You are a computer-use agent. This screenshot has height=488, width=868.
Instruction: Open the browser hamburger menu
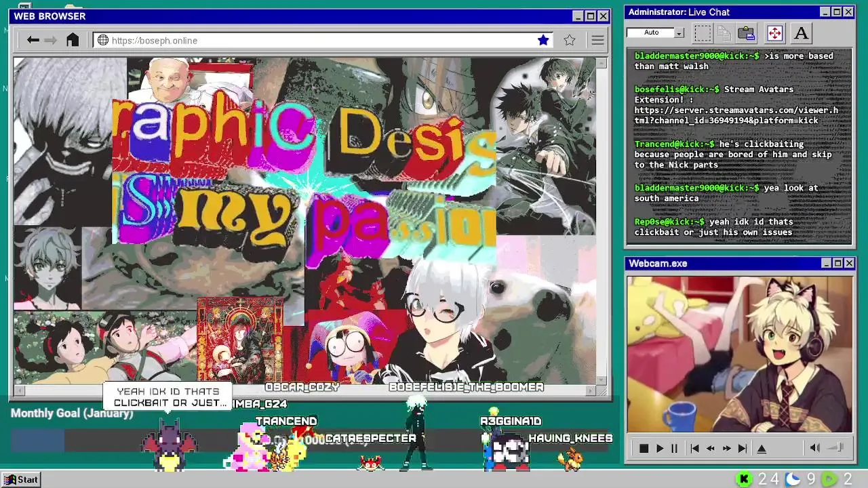click(x=597, y=41)
